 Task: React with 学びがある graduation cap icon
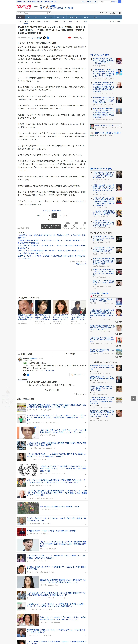[x=66, y=226]
